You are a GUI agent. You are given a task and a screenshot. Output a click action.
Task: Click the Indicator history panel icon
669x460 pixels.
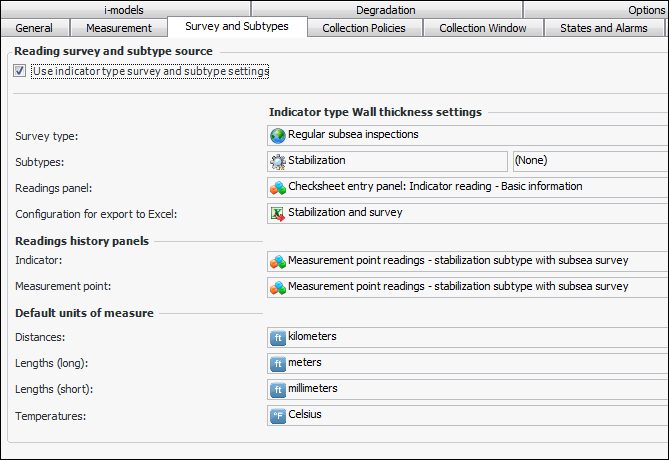click(x=278, y=261)
